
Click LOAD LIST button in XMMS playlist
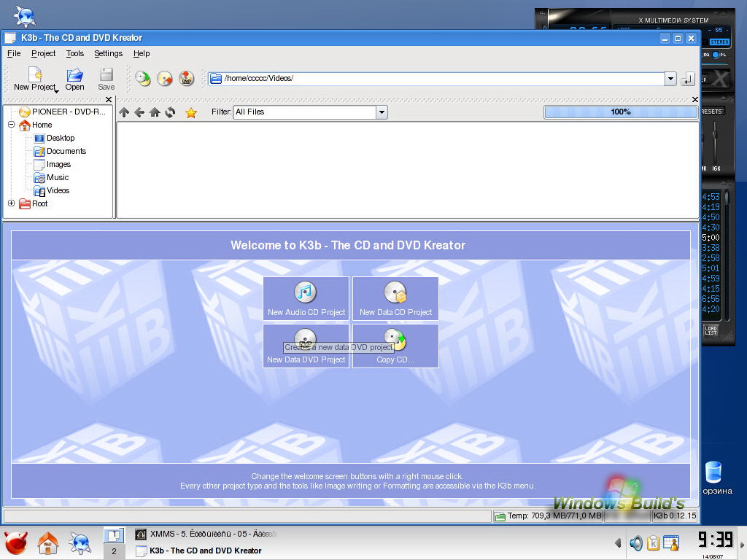click(711, 330)
